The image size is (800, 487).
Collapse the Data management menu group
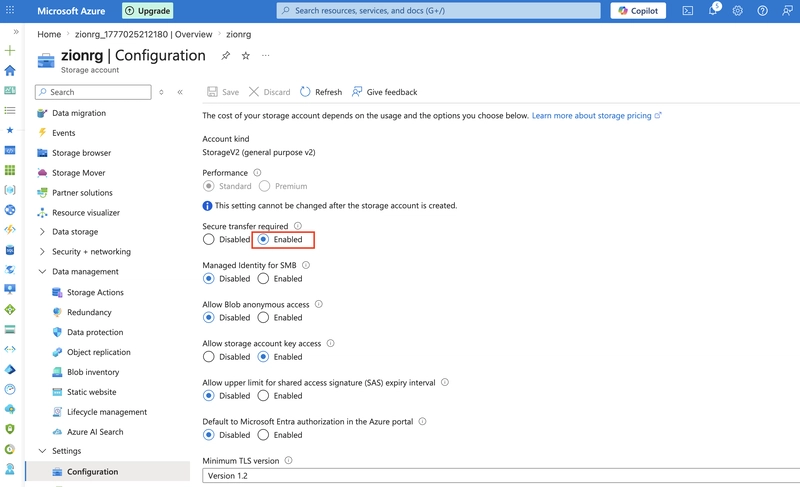(x=42, y=271)
